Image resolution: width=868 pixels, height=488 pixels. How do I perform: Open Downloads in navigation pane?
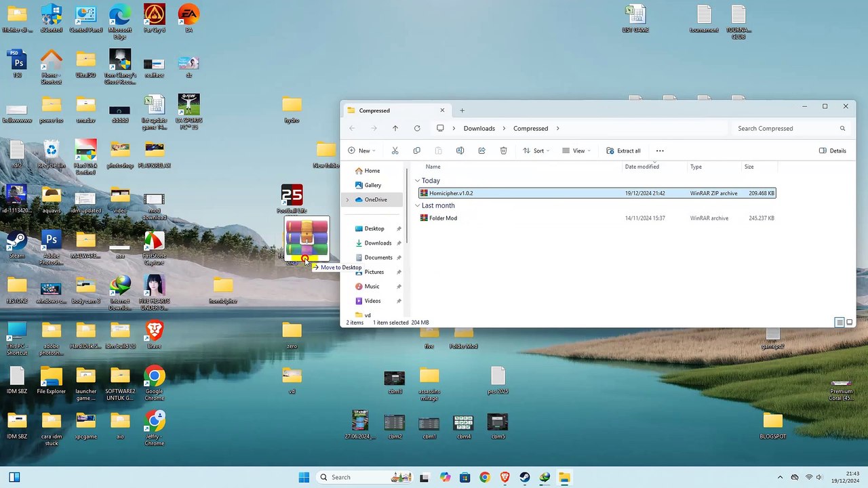click(378, 243)
